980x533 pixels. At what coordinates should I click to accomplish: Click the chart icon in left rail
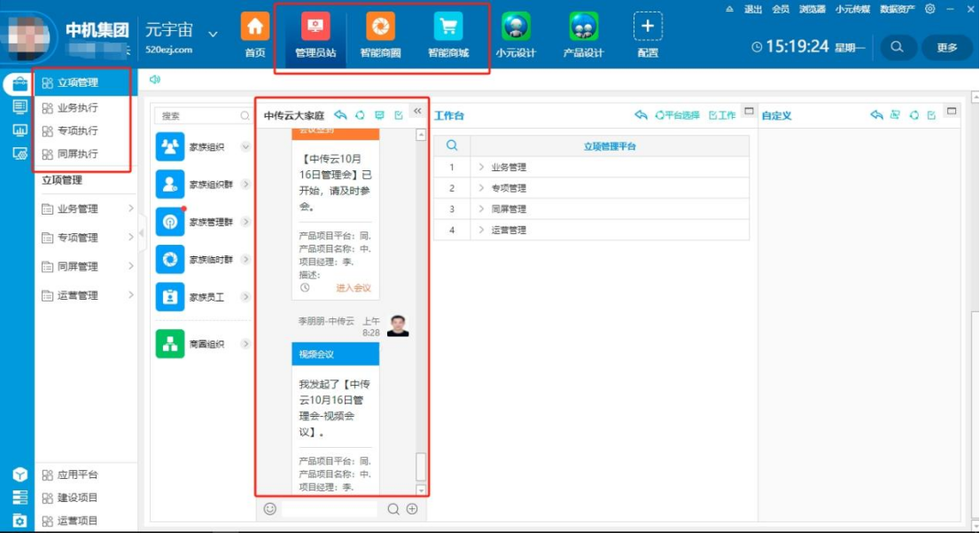click(x=19, y=130)
